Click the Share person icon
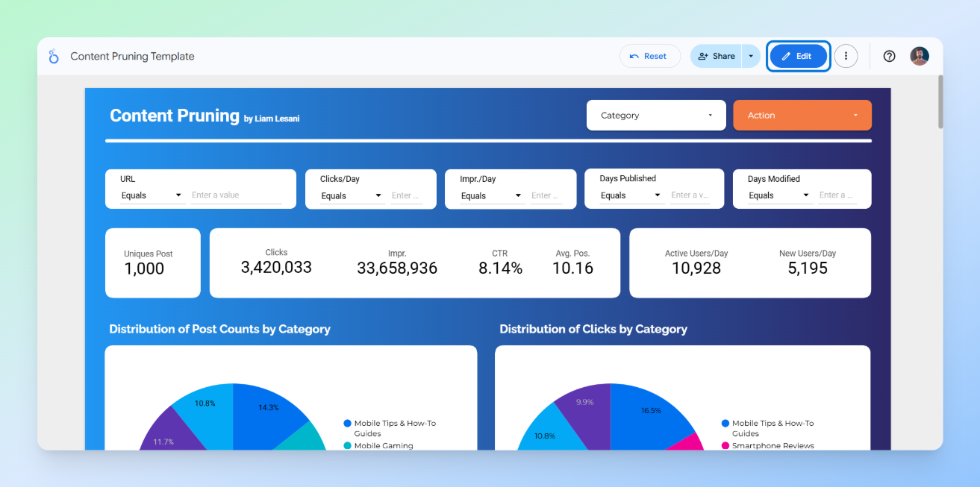The image size is (980, 487). click(702, 55)
